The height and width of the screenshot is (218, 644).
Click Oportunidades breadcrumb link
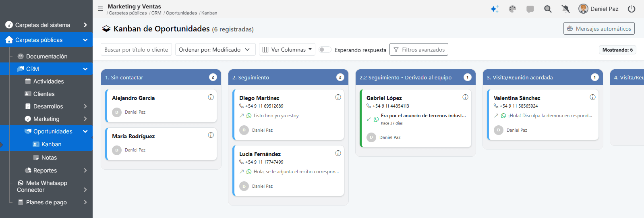(181, 13)
